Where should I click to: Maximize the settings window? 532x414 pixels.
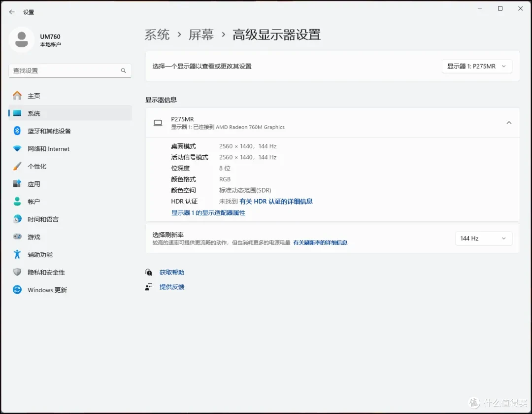500,8
